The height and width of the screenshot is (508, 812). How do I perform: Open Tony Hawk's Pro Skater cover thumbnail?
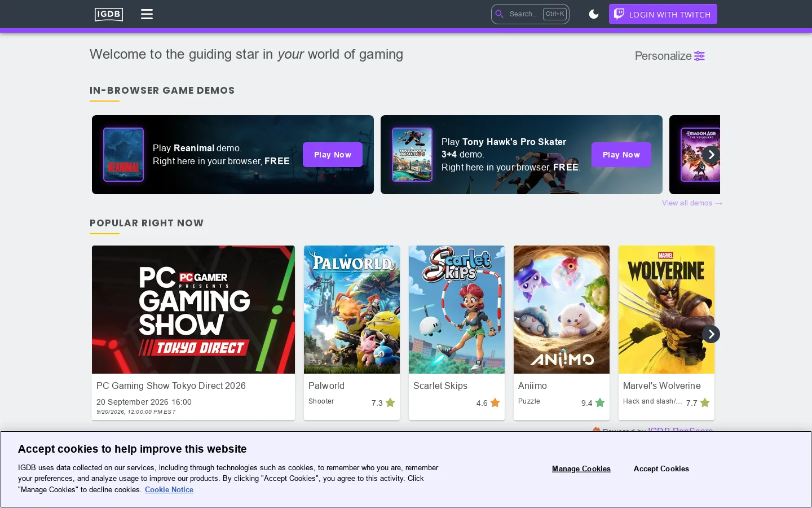coord(412,155)
